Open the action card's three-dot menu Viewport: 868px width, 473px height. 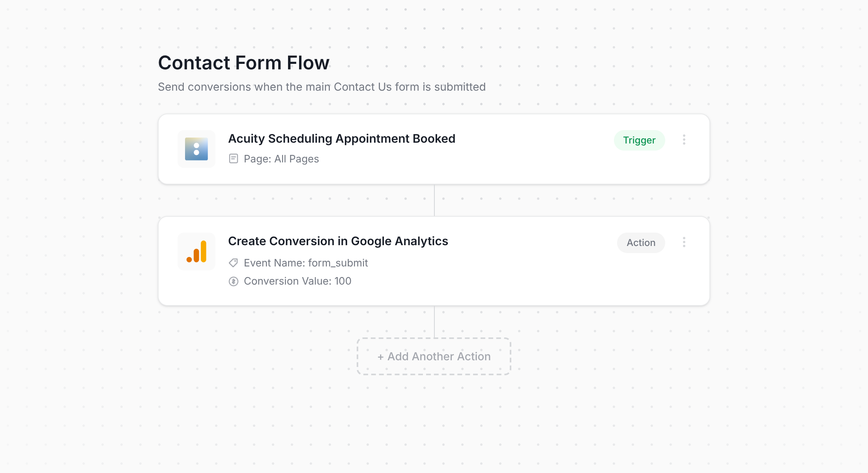684,242
